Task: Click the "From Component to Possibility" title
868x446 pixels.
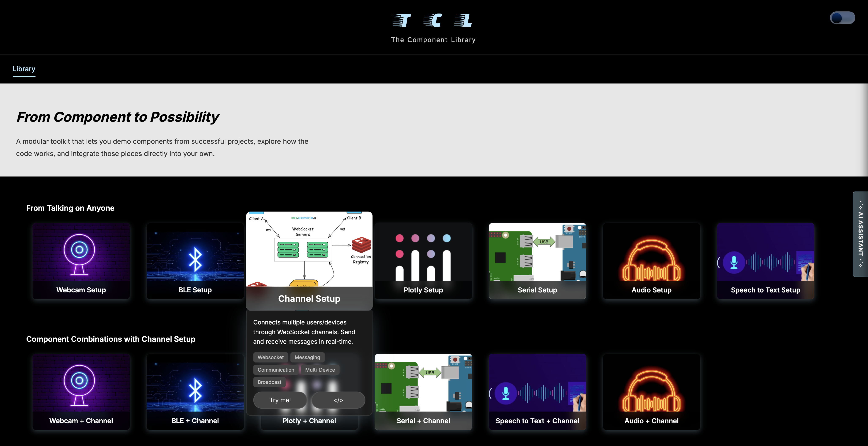Action: [x=118, y=117]
